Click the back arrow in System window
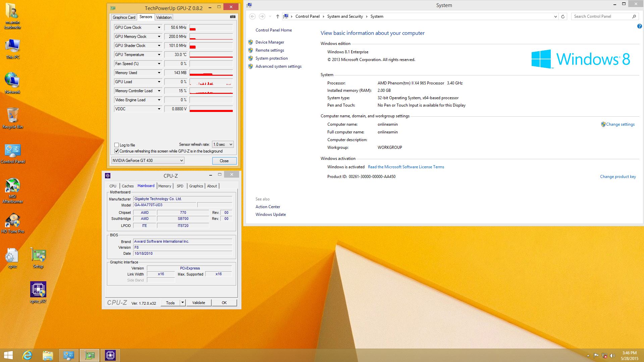 (253, 16)
